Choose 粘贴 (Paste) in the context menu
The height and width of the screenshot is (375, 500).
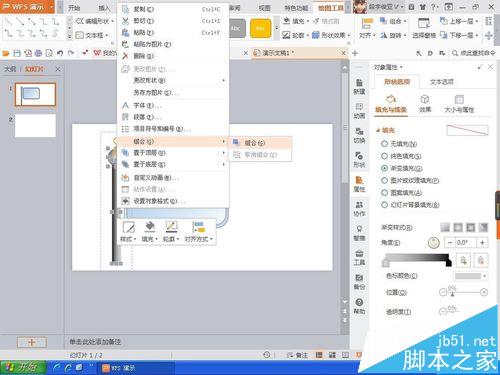[172, 32]
